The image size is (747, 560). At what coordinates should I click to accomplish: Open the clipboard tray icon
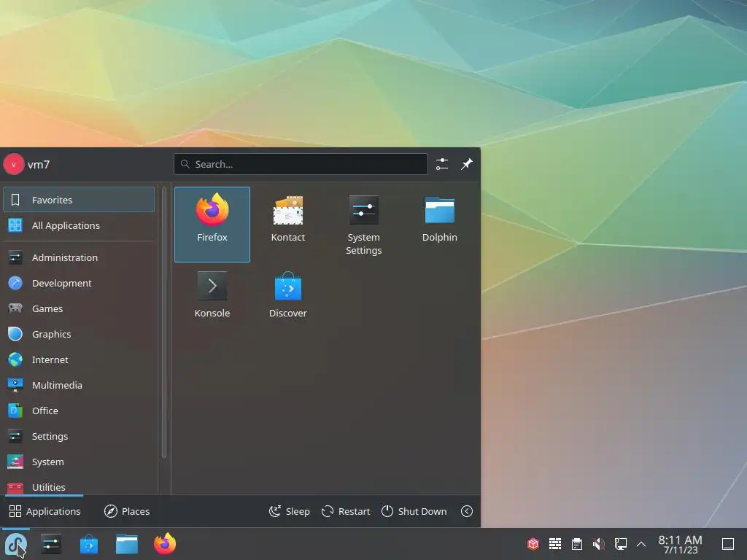577,543
